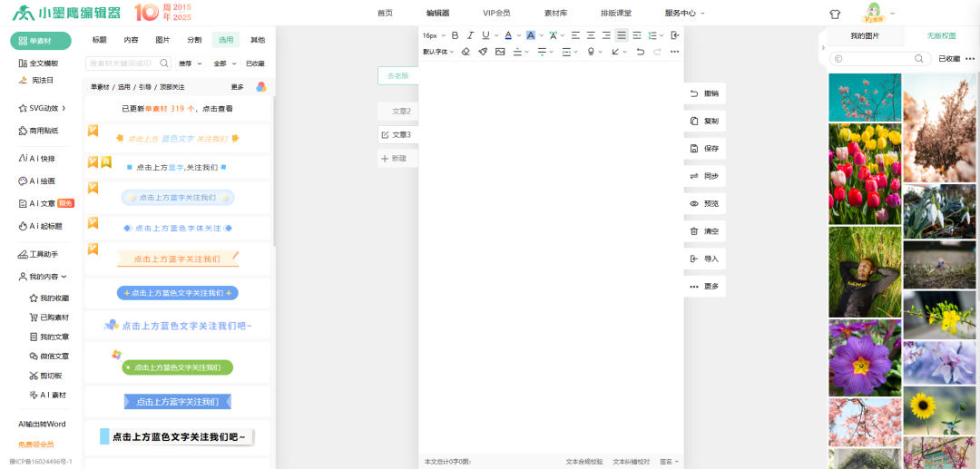Click the material keyword search field

tap(128, 64)
